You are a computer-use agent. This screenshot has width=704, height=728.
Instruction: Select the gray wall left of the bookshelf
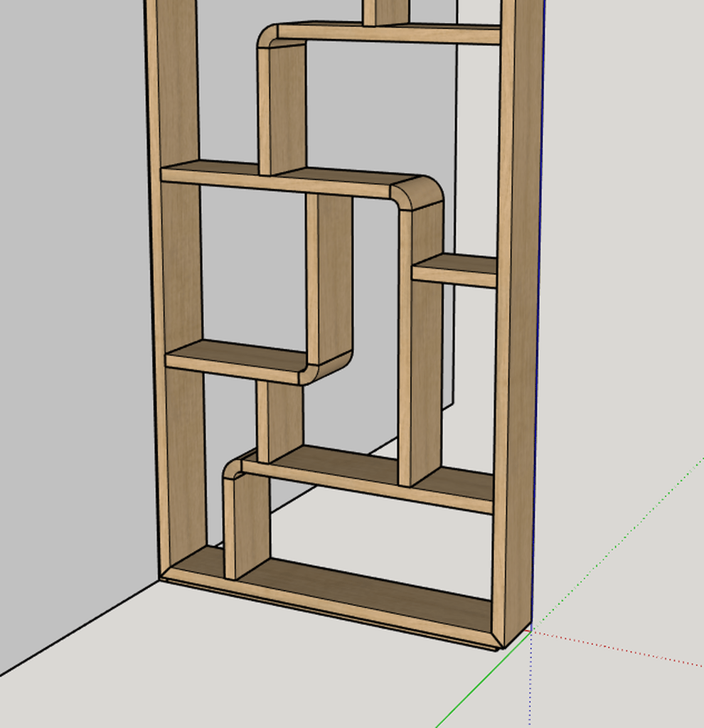tap(71, 284)
